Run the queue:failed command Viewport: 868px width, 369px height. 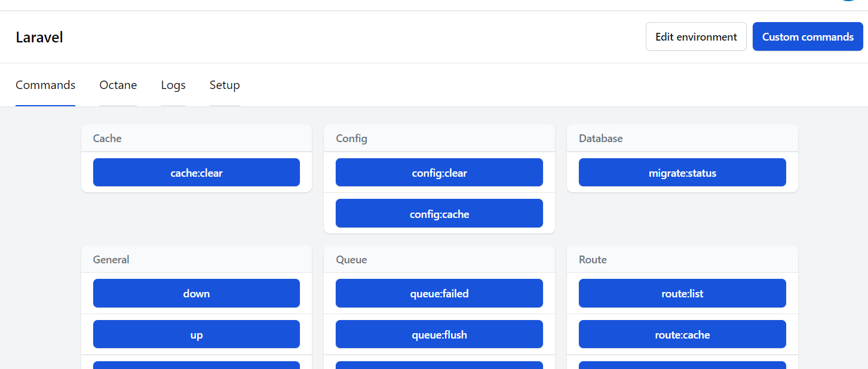[439, 293]
